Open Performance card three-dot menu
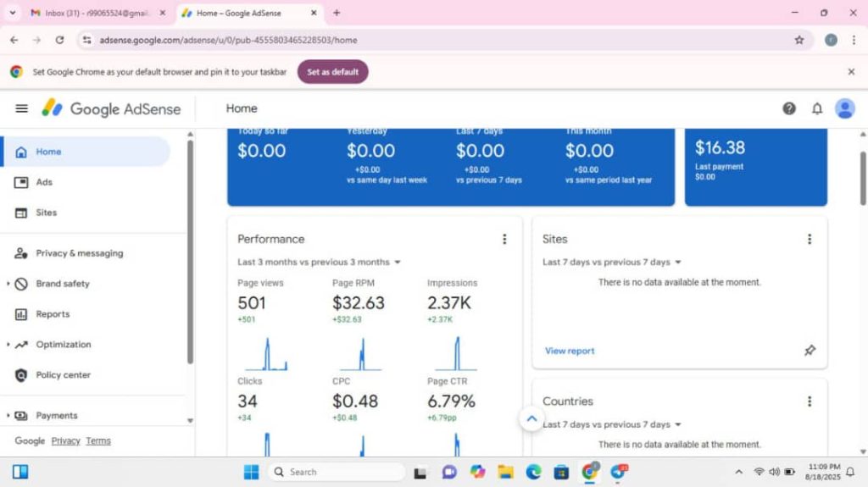This screenshot has height=487, width=868. click(x=504, y=240)
